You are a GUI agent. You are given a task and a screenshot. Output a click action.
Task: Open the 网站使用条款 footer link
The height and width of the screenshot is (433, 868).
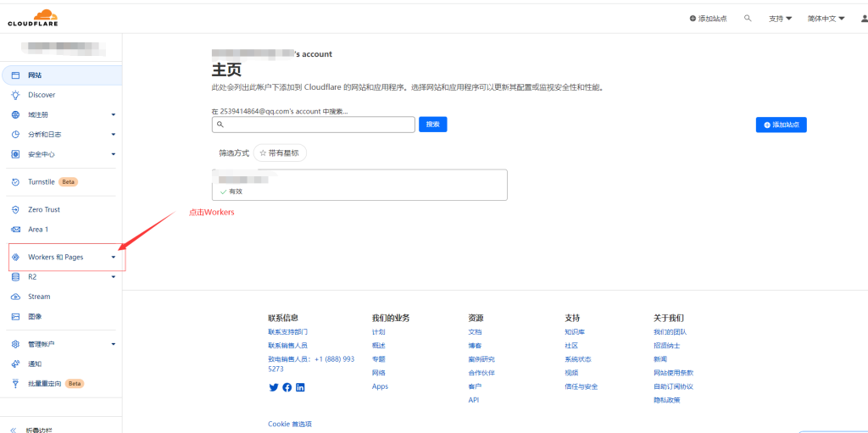pos(673,373)
